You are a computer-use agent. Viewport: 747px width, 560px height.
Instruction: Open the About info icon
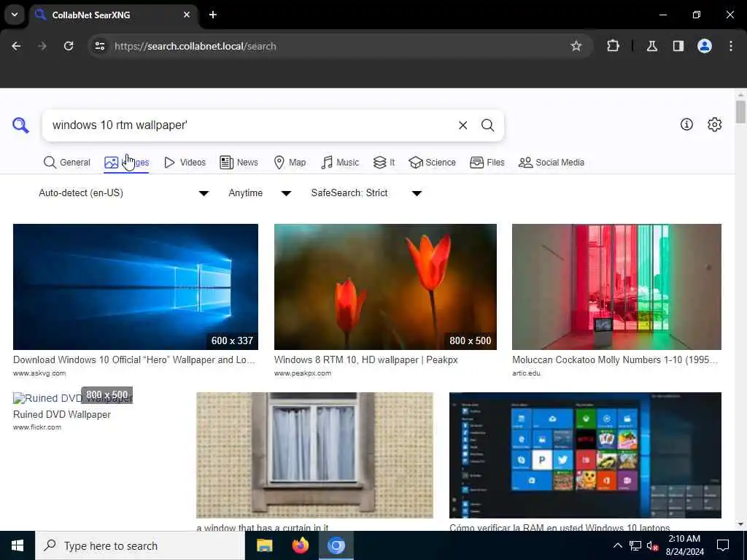click(686, 124)
